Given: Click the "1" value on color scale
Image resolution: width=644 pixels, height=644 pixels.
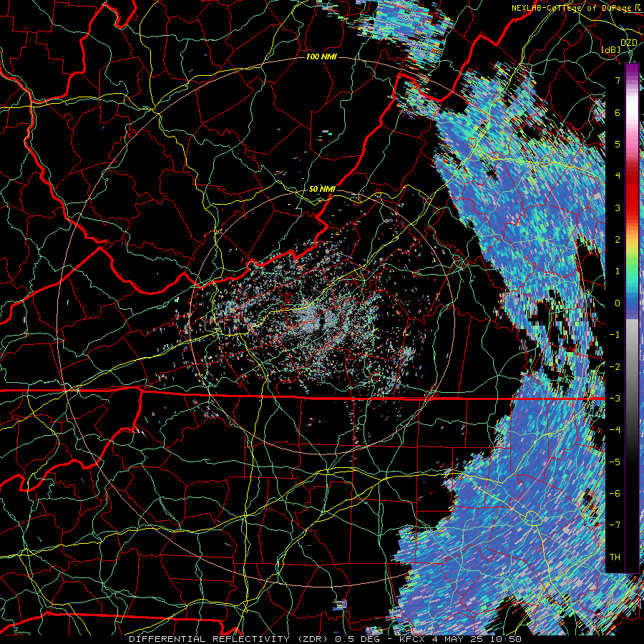Looking at the screenshot, I should click(618, 271).
